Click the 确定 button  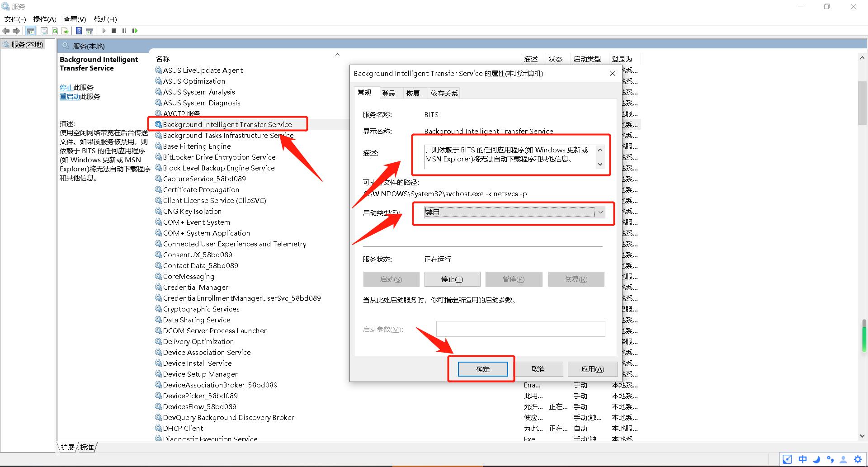(483, 369)
